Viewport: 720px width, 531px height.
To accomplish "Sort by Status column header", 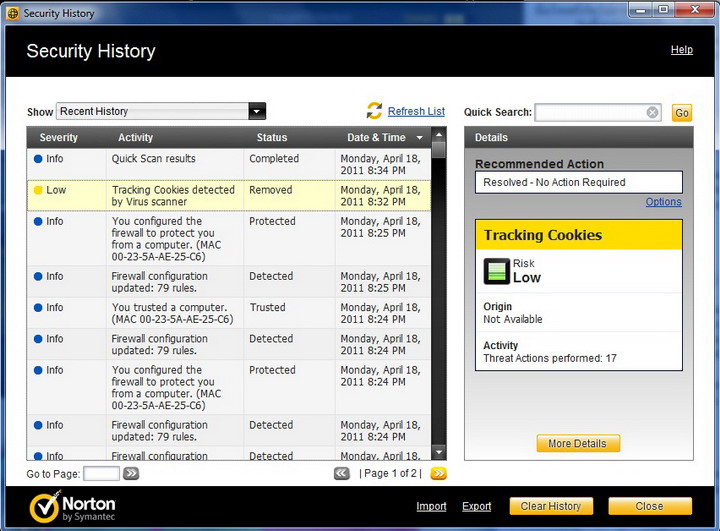I will [x=272, y=137].
